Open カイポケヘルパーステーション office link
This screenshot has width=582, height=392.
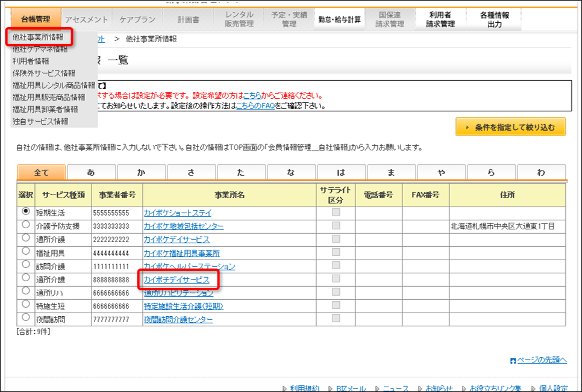[190, 267]
